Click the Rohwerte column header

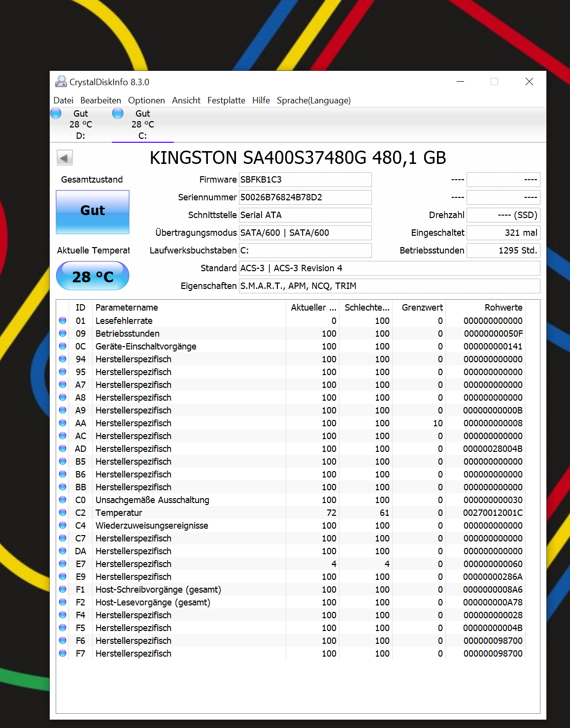[x=486, y=308]
